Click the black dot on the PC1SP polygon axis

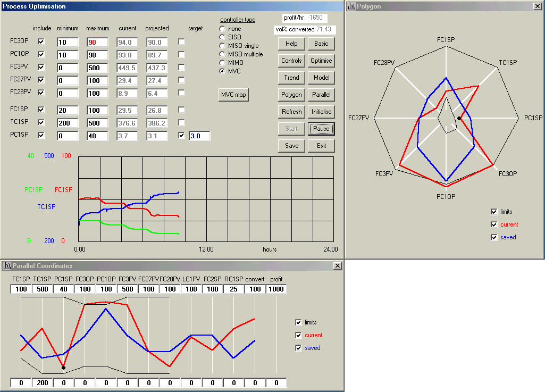click(x=459, y=118)
